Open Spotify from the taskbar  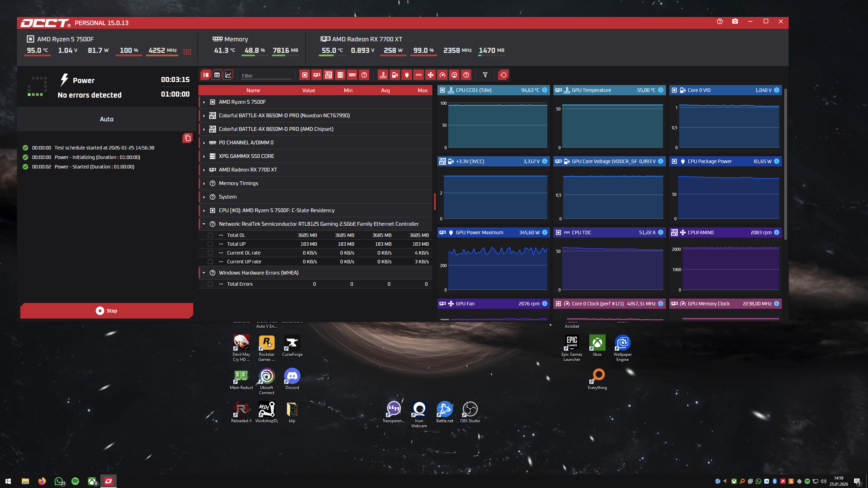tap(75, 481)
